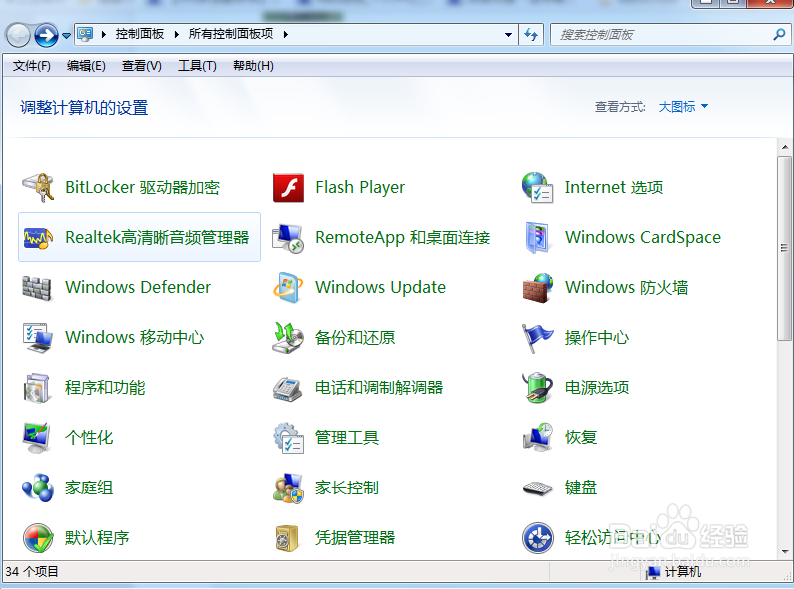794x589 pixels.
Task: Click the Windows Update icon
Action: point(288,288)
